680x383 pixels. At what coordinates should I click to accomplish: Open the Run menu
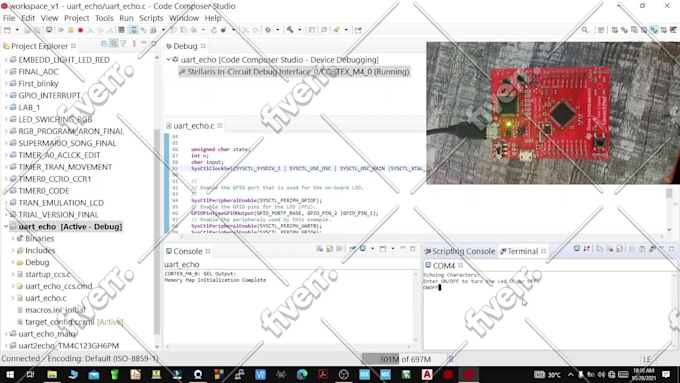click(x=126, y=18)
